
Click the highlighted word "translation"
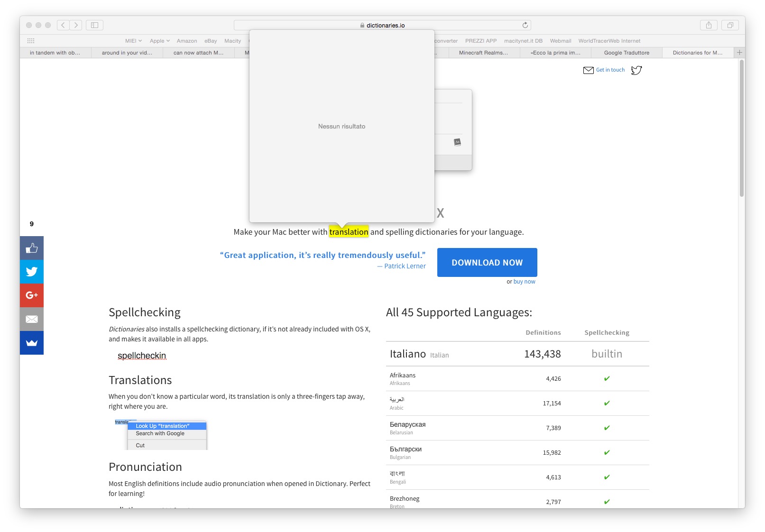(x=349, y=232)
